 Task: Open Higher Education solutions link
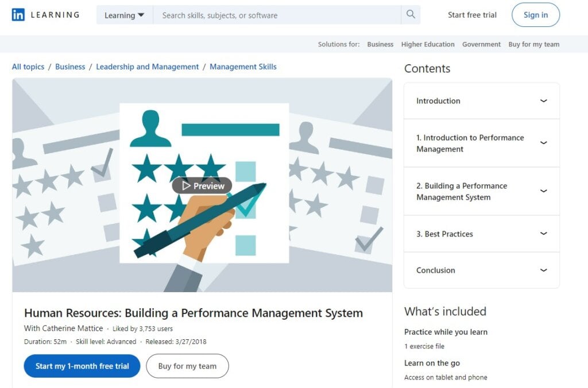pyautogui.click(x=427, y=44)
